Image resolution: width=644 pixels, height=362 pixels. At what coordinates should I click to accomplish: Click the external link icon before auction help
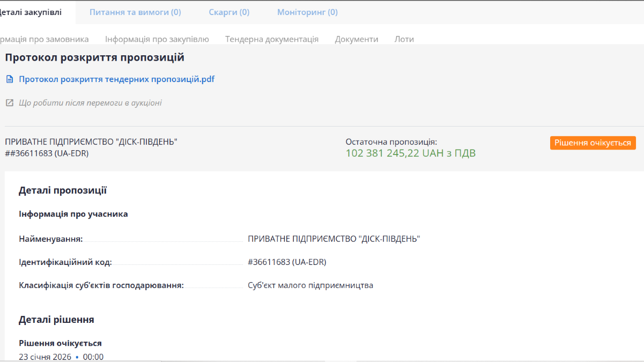[9, 102]
